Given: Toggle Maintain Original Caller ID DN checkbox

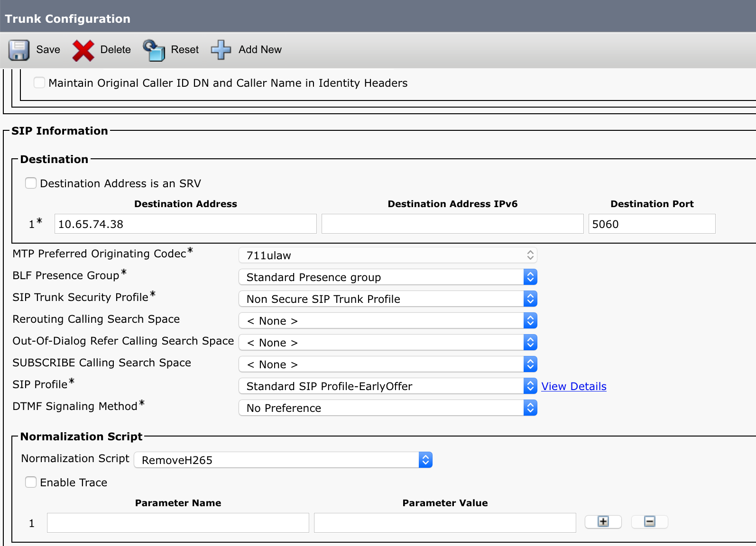Looking at the screenshot, I should coord(39,82).
